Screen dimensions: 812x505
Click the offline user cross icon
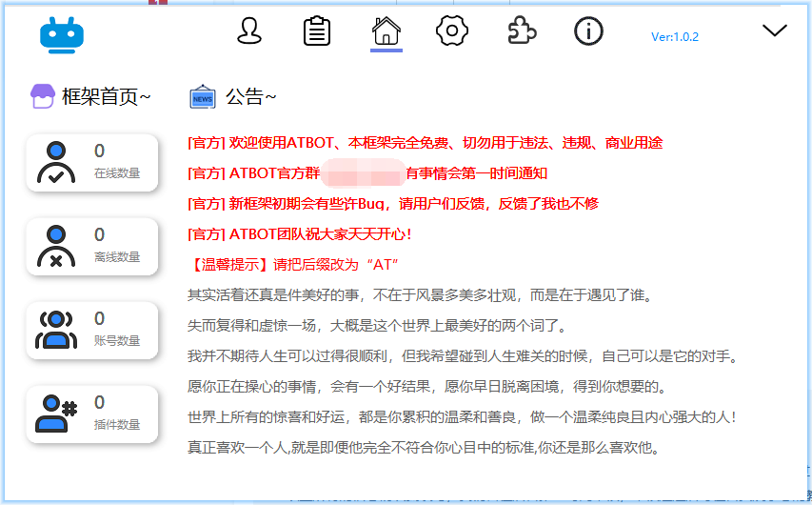point(55,247)
